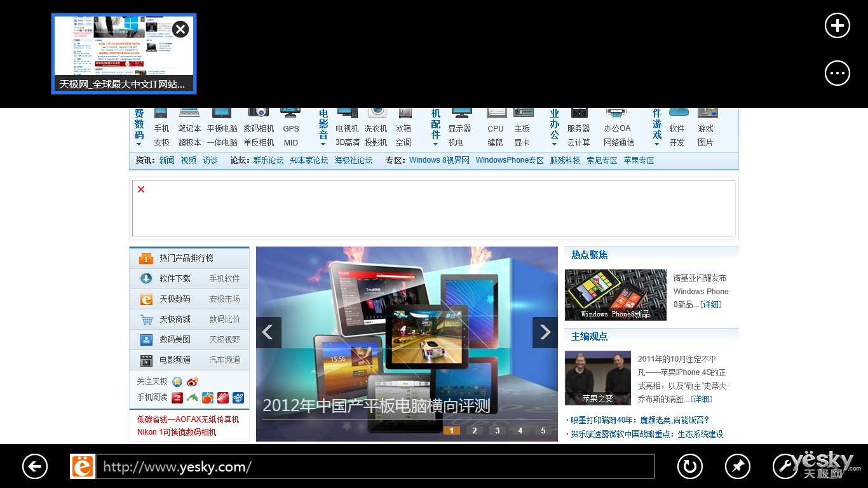Screen dimensions: 868x488
Task: Open a new tab with plus button
Action: point(837,25)
